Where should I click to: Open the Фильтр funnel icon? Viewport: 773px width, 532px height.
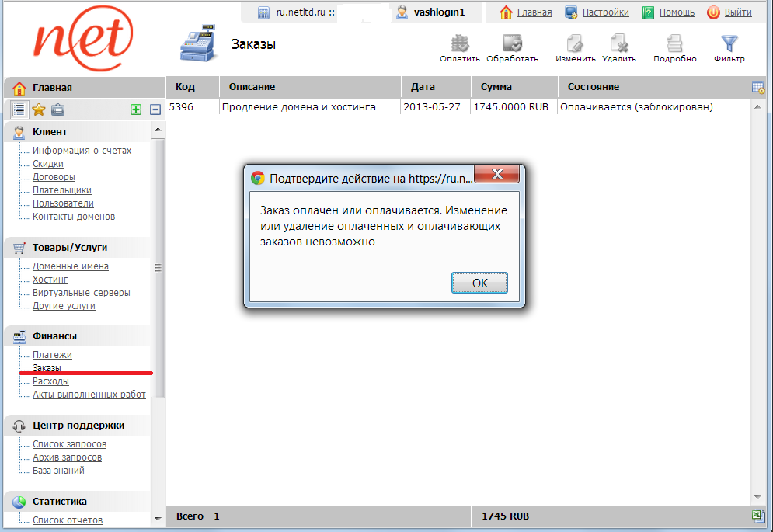729,44
